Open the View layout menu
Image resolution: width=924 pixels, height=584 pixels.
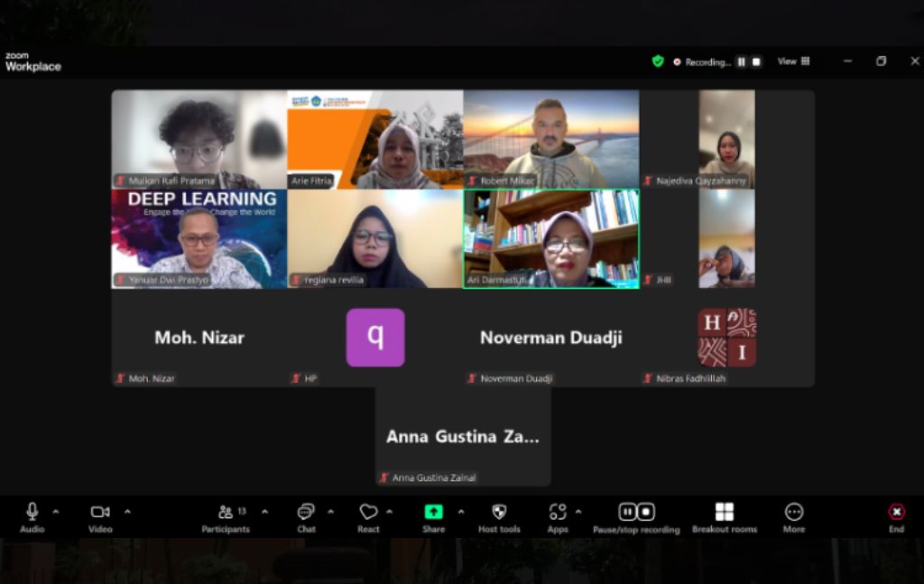(793, 61)
